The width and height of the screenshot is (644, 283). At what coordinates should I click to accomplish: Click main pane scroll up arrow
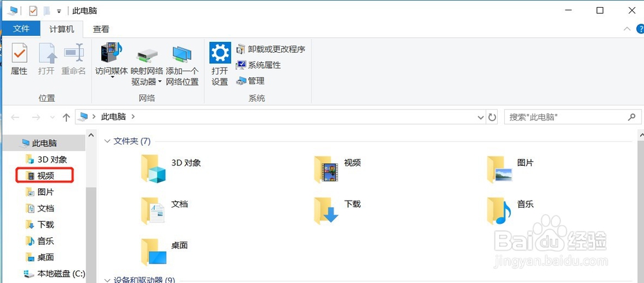pos(641,135)
